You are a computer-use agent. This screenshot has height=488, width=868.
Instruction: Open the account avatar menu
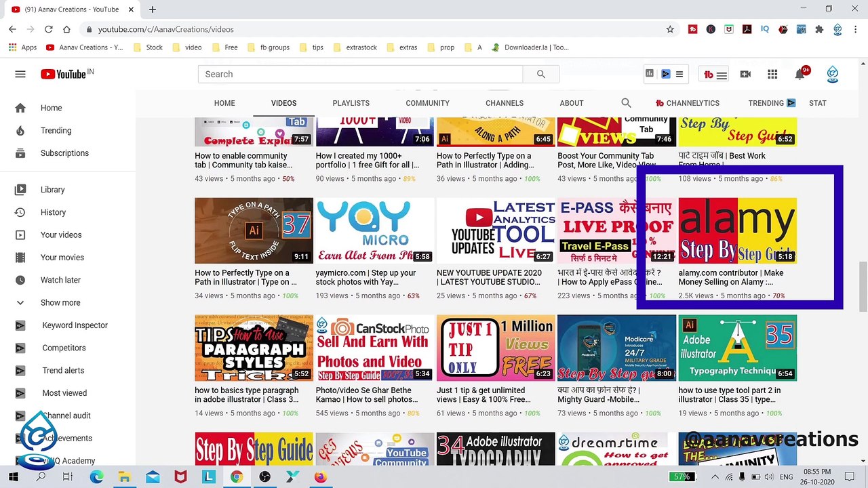coord(833,74)
